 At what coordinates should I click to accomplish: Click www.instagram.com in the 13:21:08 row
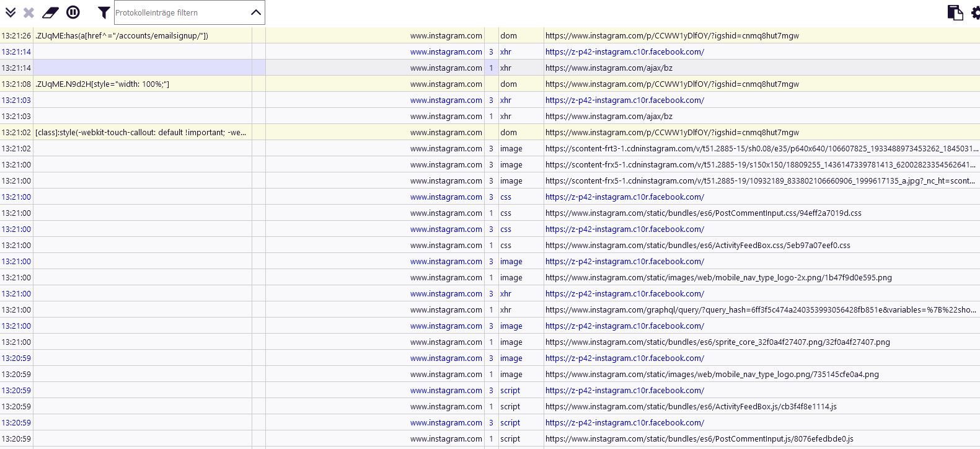click(446, 84)
